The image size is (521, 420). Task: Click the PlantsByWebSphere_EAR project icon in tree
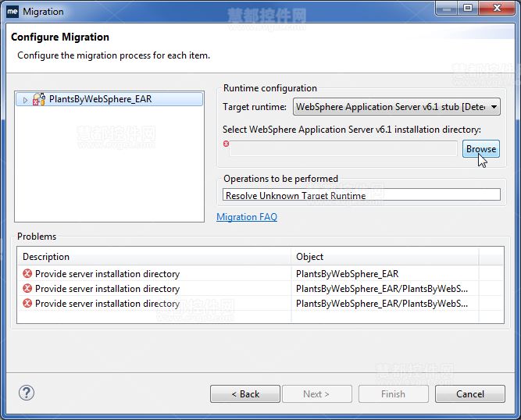coord(39,99)
